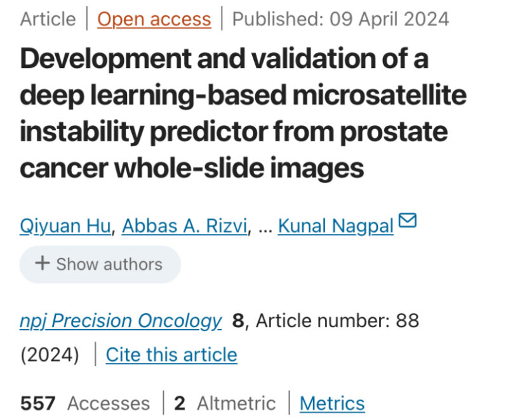Click the Article type label
508x420 pixels.
point(48,19)
